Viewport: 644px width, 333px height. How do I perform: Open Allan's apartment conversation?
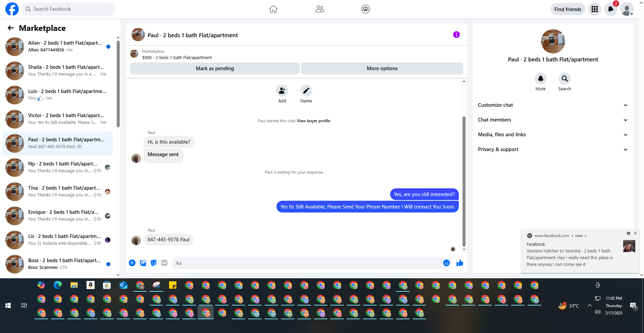pyautogui.click(x=58, y=47)
